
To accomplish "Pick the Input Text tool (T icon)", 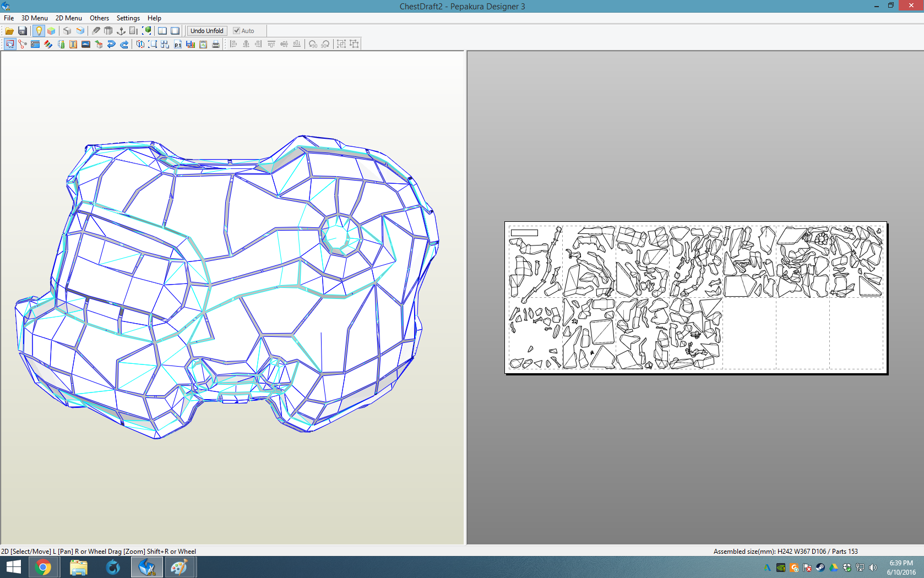I will (73, 44).
